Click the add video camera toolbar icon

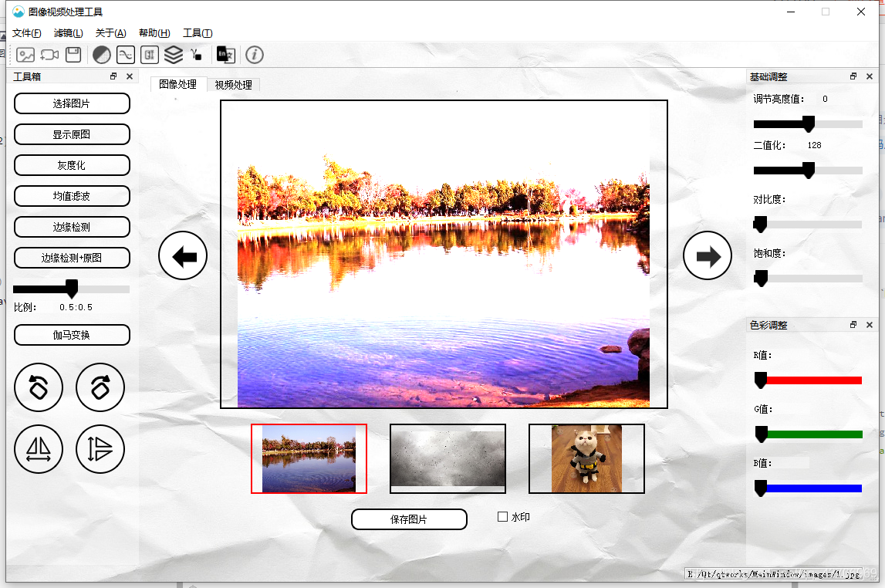coord(49,55)
